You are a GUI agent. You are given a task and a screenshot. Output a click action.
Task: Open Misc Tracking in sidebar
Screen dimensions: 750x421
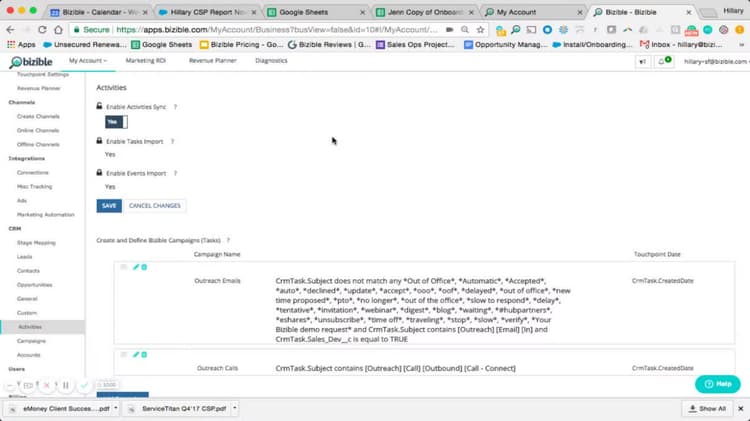(x=34, y=187)
